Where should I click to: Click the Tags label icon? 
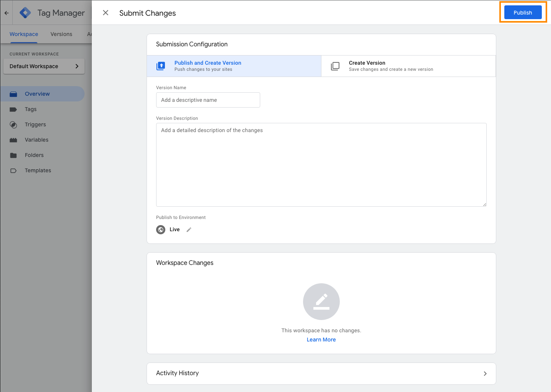point(13,109)
